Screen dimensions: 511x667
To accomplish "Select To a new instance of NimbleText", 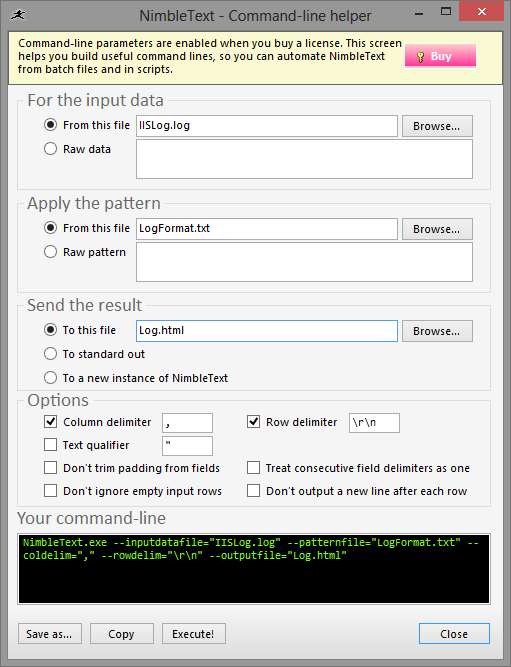I will coord(50,378).
